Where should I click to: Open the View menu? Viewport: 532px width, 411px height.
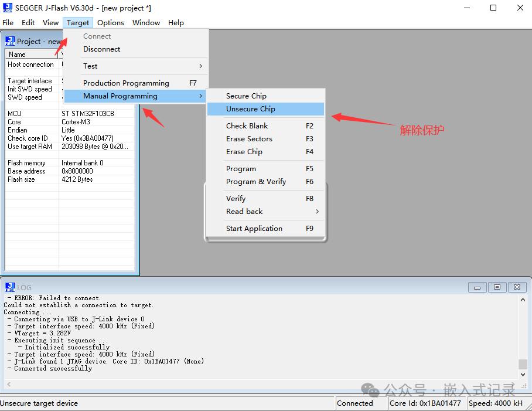coord(50,23)
